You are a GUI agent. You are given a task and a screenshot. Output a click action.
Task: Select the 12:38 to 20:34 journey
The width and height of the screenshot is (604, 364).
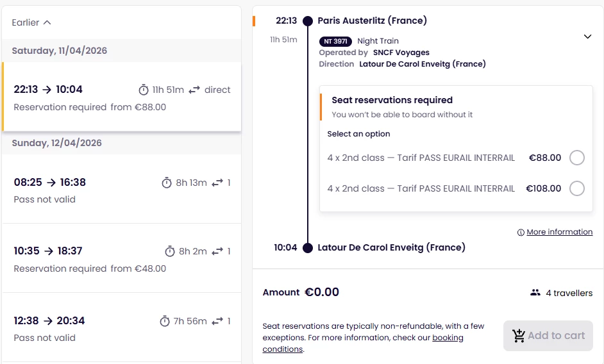122,327
